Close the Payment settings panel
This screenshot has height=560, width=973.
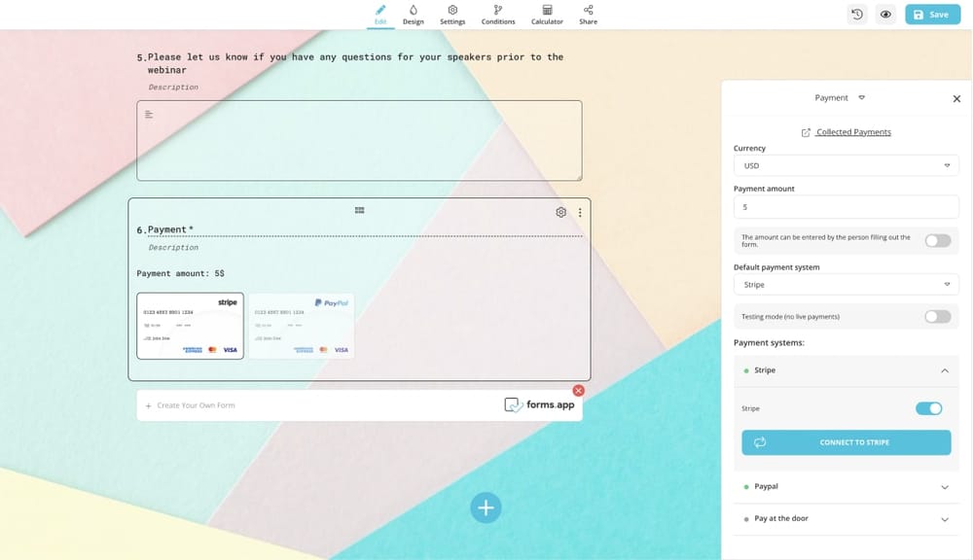point(955,98)
